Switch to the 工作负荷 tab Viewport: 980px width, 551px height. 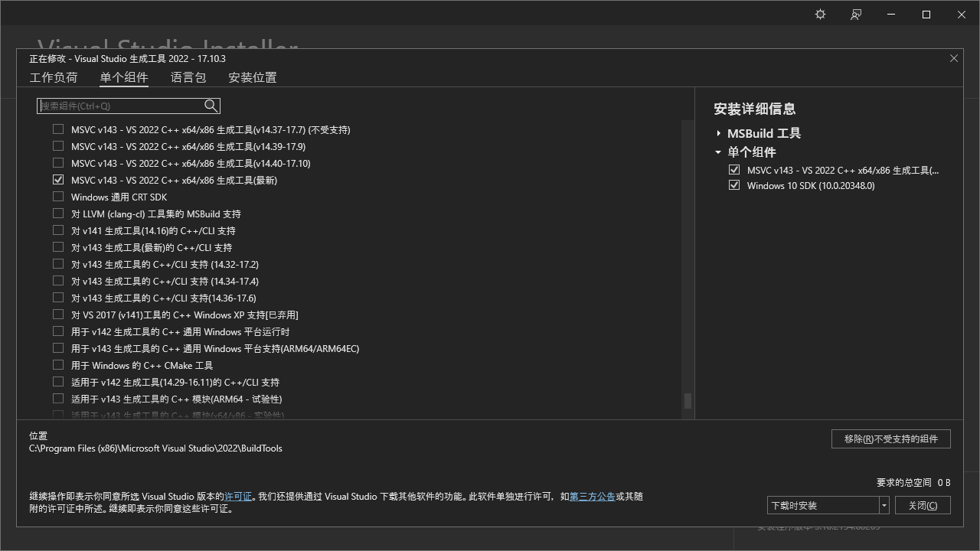[x=54, y=77]
